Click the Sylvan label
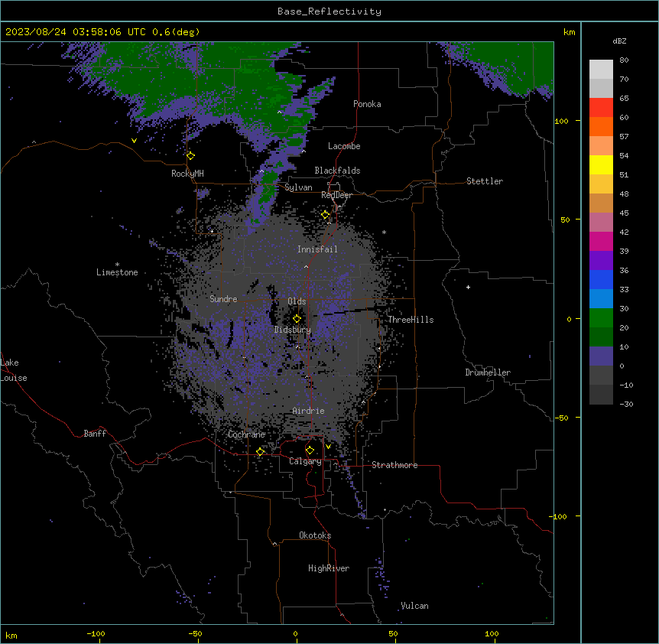 click(298, 187)
